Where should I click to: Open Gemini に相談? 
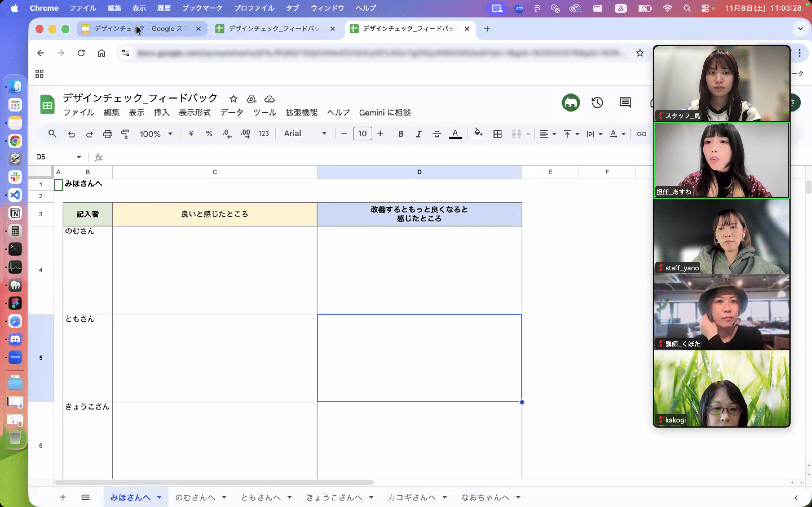(385, 113)
